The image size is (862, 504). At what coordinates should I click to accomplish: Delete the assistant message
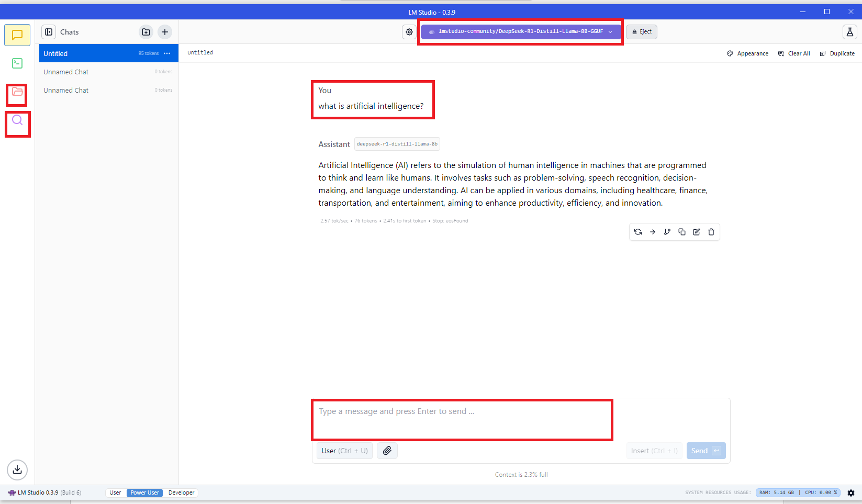[711, 232]
